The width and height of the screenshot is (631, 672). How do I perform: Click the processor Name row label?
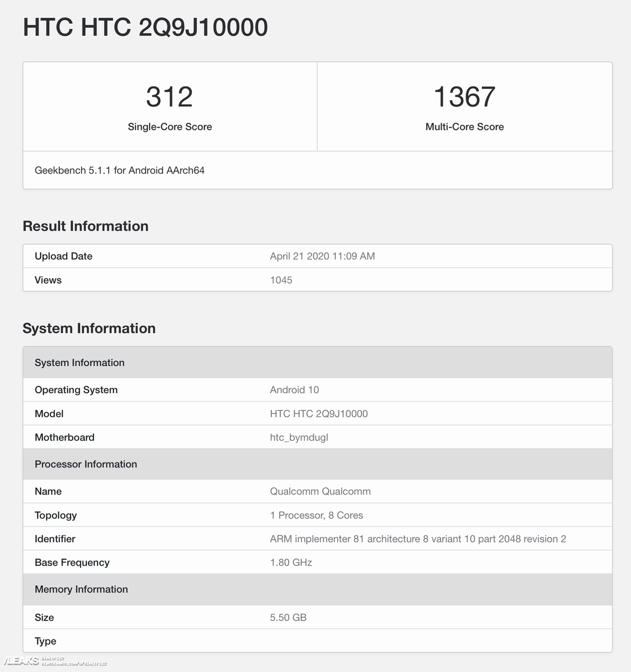(48, 491)
